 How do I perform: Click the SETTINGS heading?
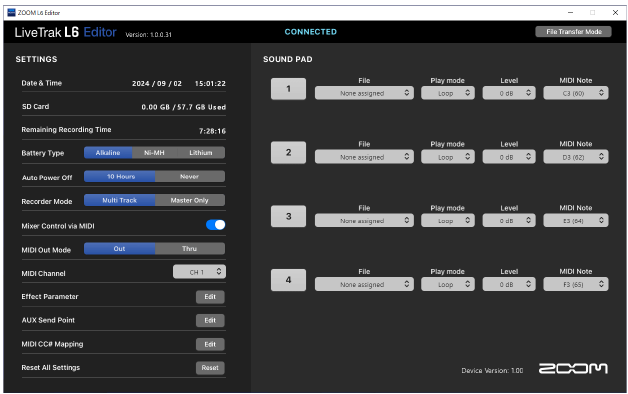36,59
